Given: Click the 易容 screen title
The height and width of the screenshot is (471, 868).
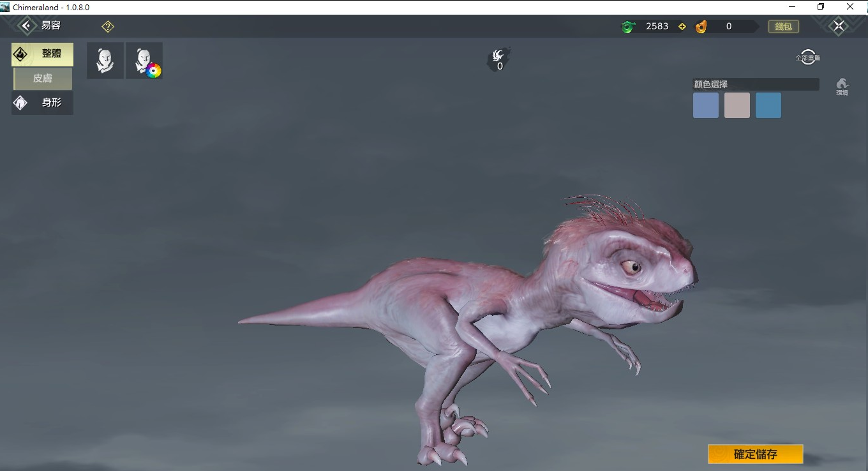Looking at the screenshot, I should point(51,26).
